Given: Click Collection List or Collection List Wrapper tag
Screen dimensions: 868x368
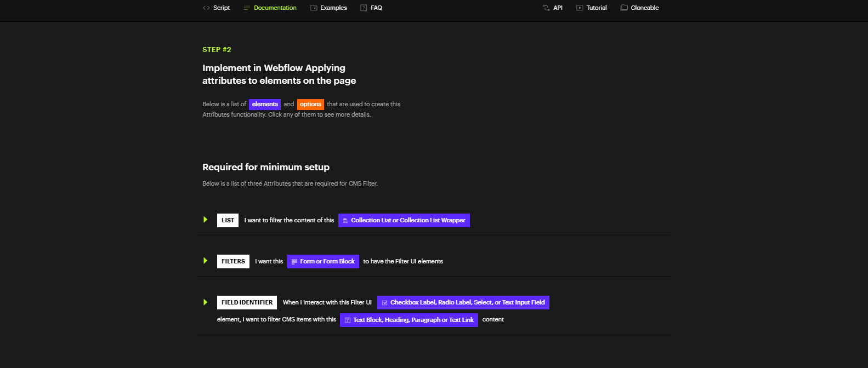Looking at the screenshot, I should pyautogui.click(x=404, y=220).
